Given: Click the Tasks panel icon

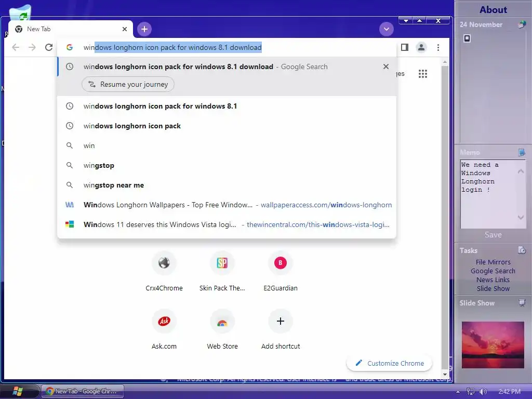Looking at the screenshot, I should click(522, 250).
